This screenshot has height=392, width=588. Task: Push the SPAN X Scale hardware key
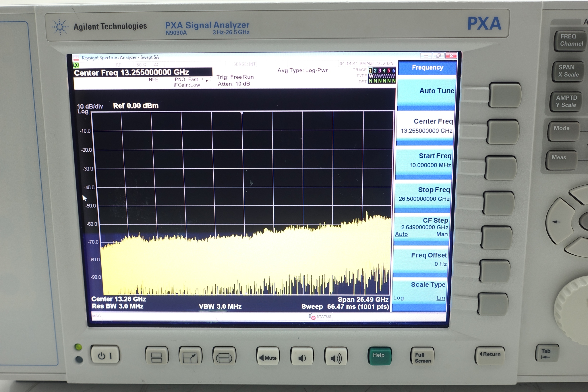pyautogui.click(x=568, y=72)
